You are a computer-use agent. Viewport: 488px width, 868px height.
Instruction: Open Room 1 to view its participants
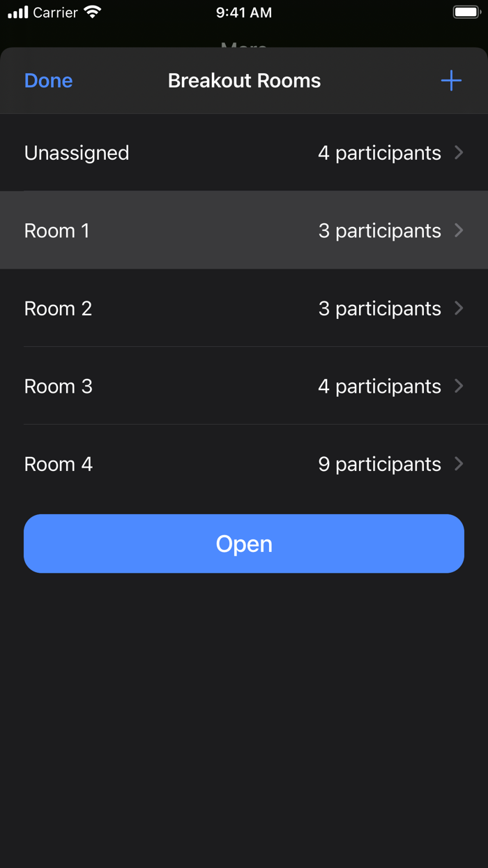[x=458, y=230]
